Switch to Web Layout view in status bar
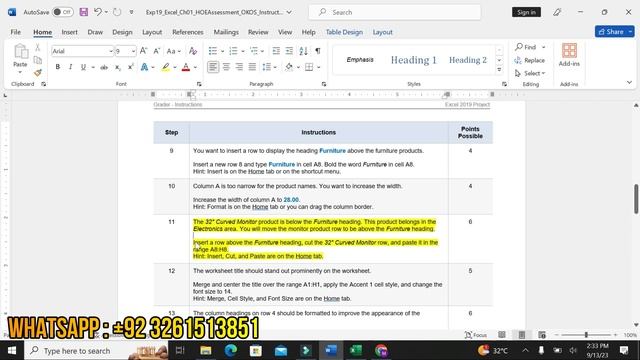This screenshot has height=360, width=640. pos(542,335)
